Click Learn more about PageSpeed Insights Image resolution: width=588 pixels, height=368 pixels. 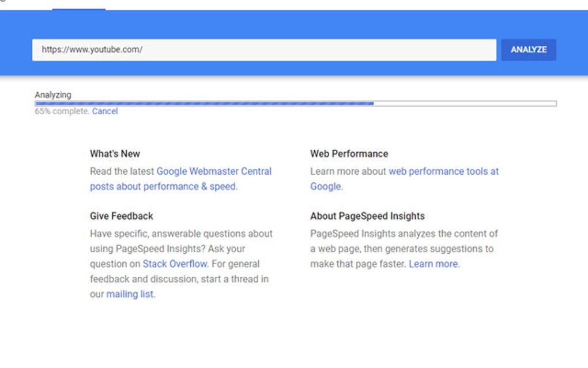(x=433, y=264)
